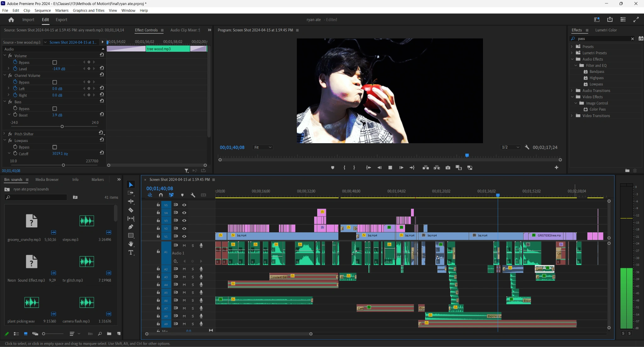Click the Export Frame camera icon

(x=448, y=168)
